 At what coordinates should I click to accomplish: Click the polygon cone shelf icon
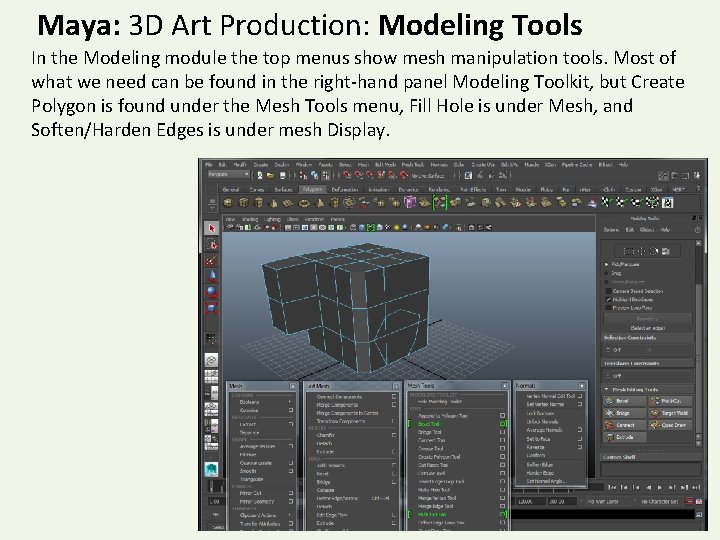point(274,202)
